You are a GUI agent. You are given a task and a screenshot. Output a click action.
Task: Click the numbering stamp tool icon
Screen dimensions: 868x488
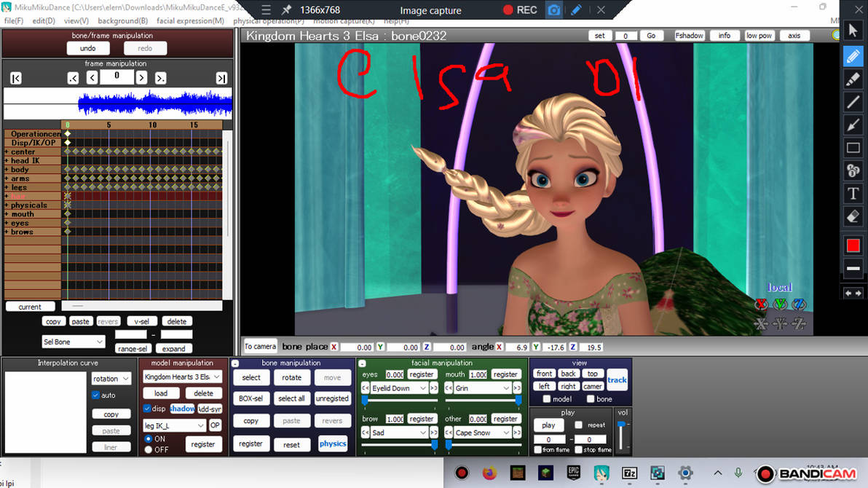pos(853,170)
